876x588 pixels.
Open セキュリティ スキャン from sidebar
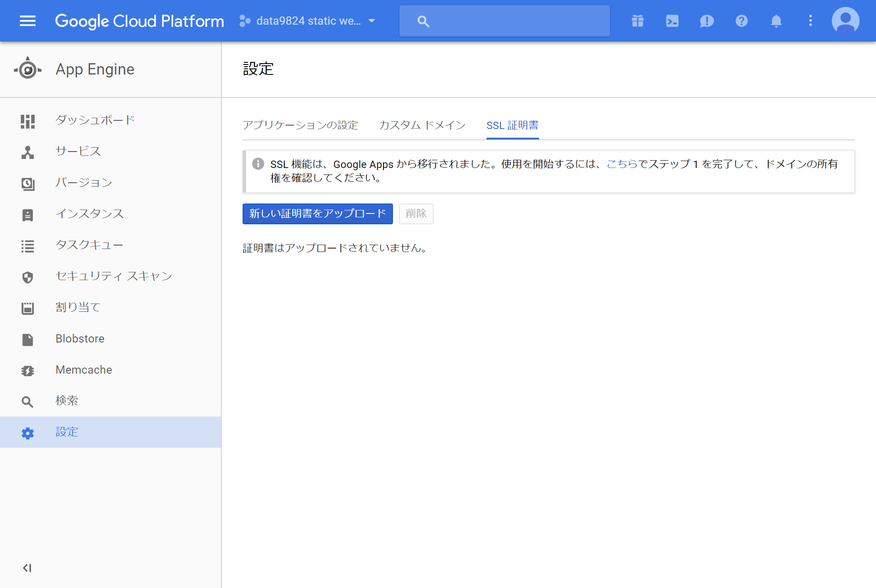click(x=114, y=276)
